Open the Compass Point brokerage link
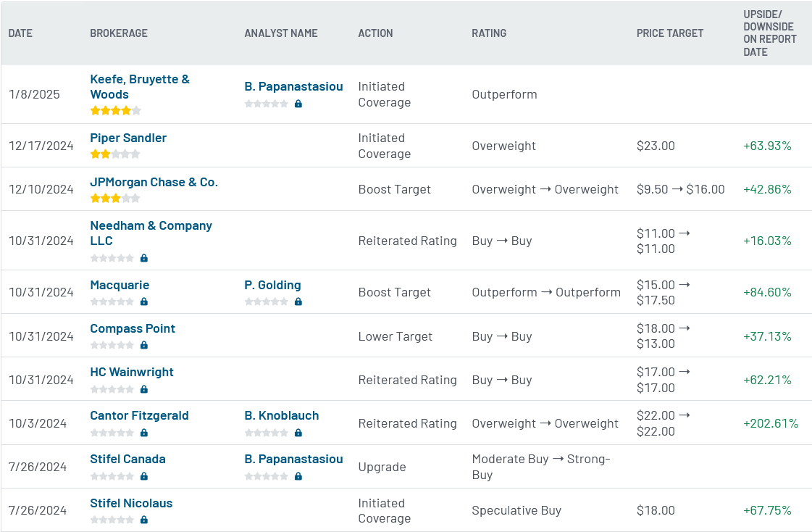 click(133, 328)
